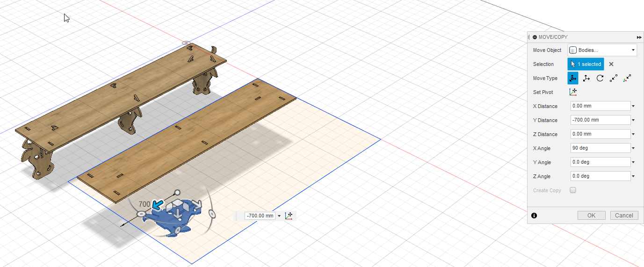Click the Y Angle input field
The width and height of the screenshot is (644, 267).
pyautogui.click(x=601, y=162)
